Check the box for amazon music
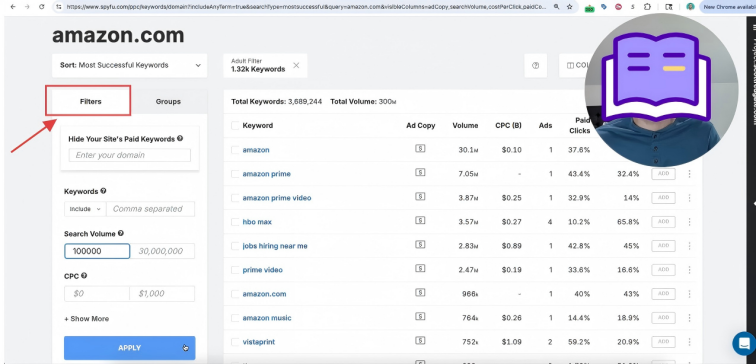This screenshot has height=364, width=756. coord(235,318)
